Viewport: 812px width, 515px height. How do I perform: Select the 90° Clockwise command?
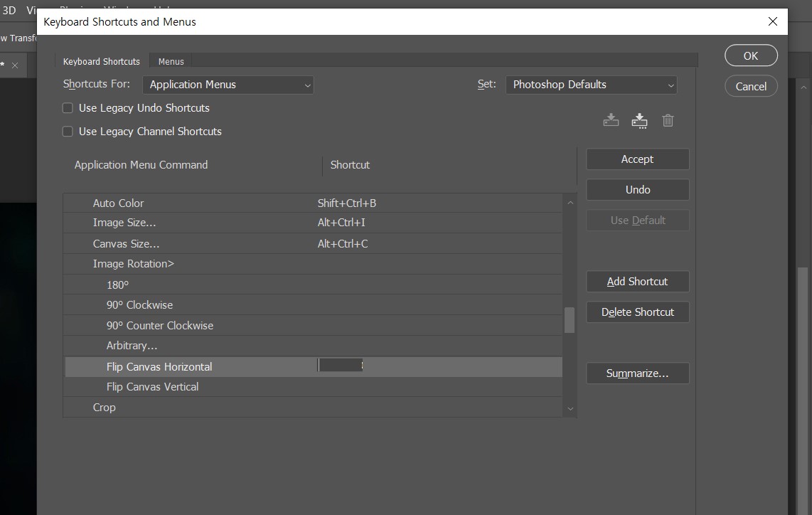click(312, 304)
